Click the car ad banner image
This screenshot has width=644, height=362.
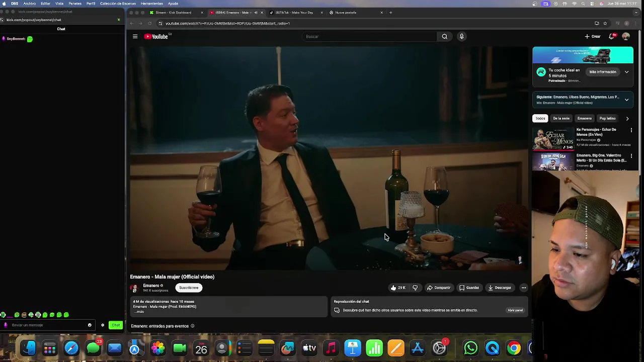click(x=583, y=55)
